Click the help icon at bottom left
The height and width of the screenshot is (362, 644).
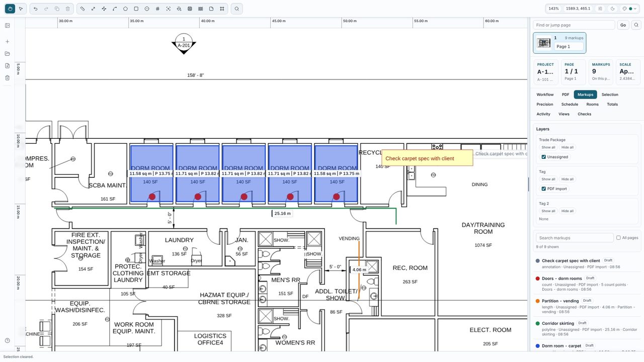click(8, 340)
